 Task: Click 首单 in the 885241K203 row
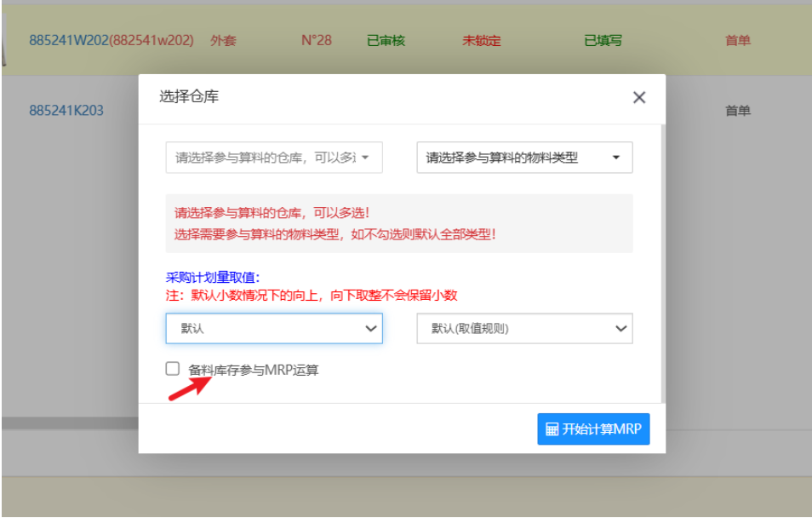click(x=738, y=111)
